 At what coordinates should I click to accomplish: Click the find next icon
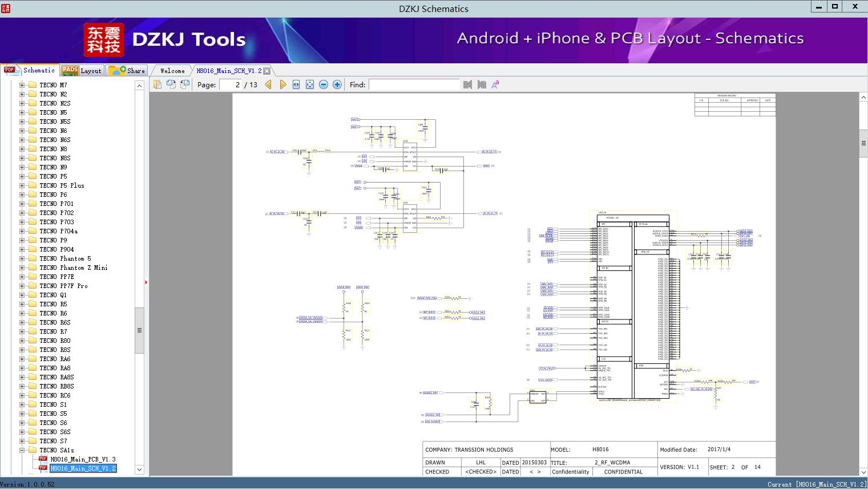482,84
